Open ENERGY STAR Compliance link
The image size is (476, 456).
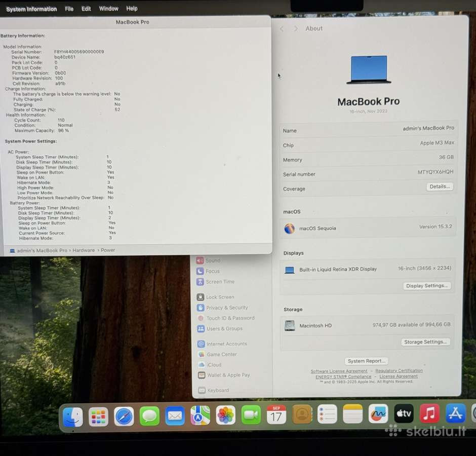point(343,377)
